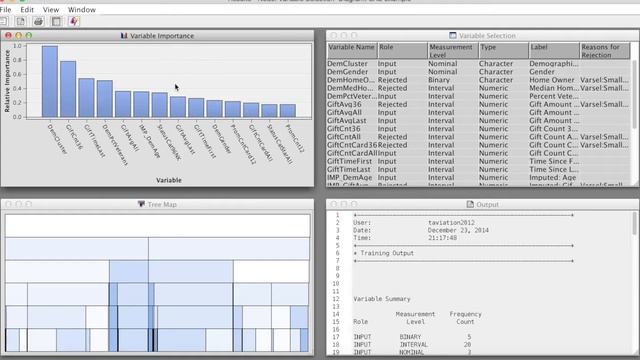640x360 pixels.
Task: Open the View menu
Action: pyautogui.click(x=51, y=9)
